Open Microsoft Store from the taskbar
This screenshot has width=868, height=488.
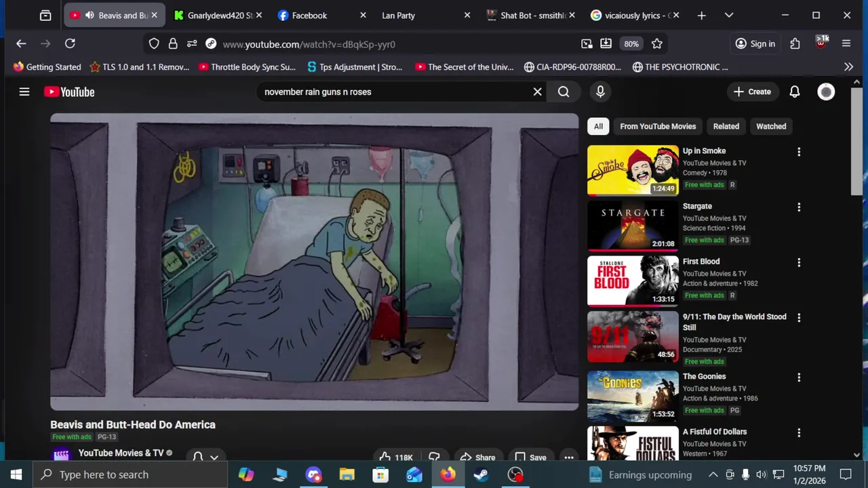pos(380,474)
